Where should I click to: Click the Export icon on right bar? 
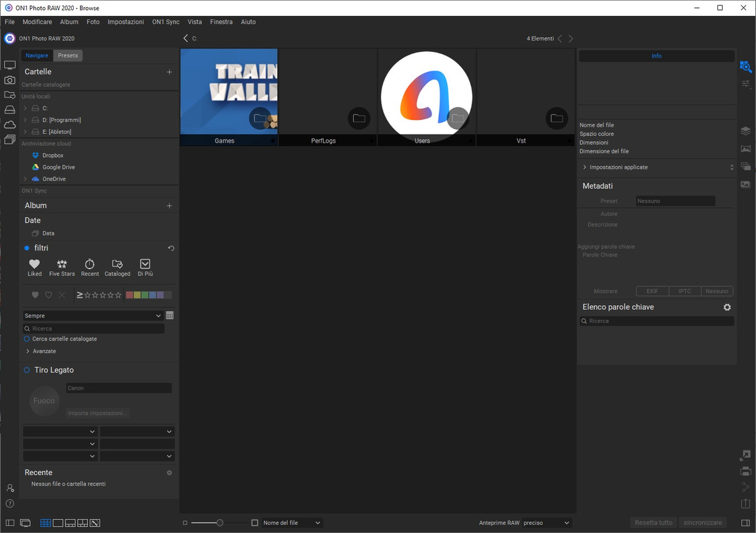pos(745,503)
